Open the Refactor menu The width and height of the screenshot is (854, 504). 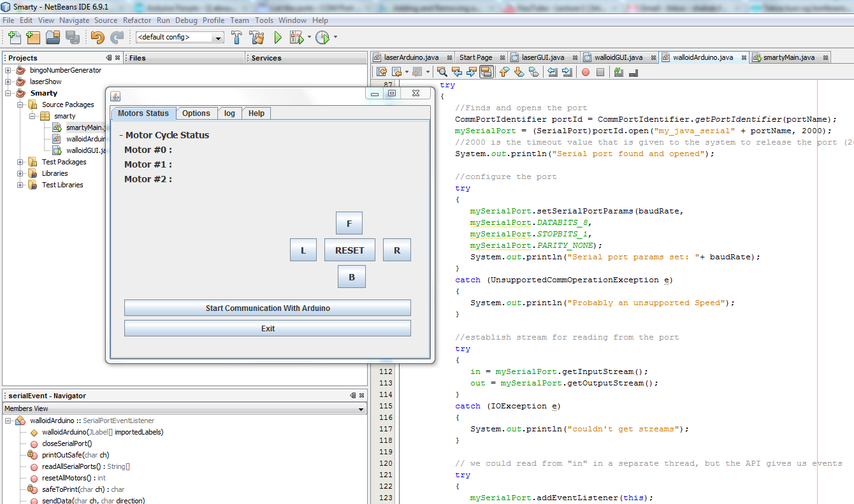click(x=137, y=20)
